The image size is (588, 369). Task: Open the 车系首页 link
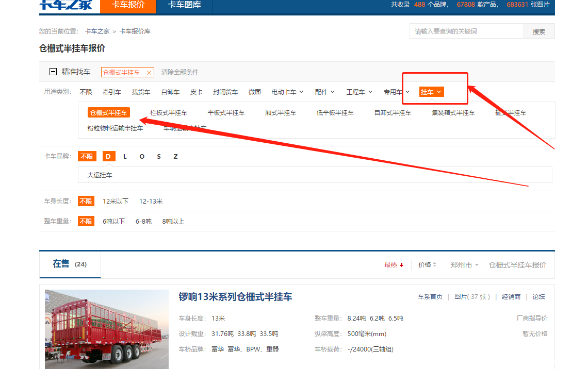pyautogui.click(x=430, y=297)
